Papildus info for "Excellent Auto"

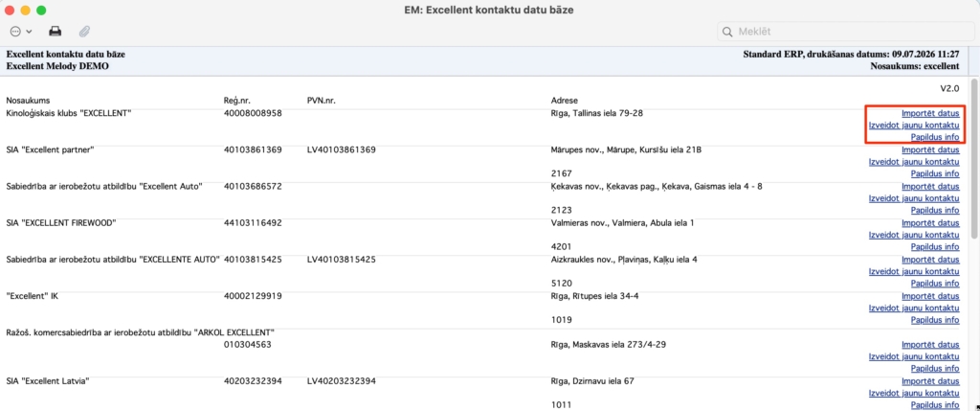[935, 210]
